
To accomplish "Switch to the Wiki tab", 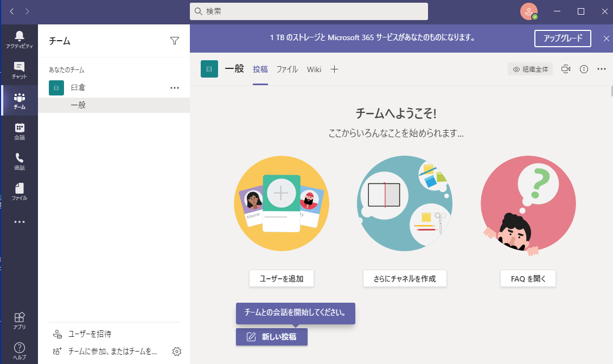I will coord(314,69).
